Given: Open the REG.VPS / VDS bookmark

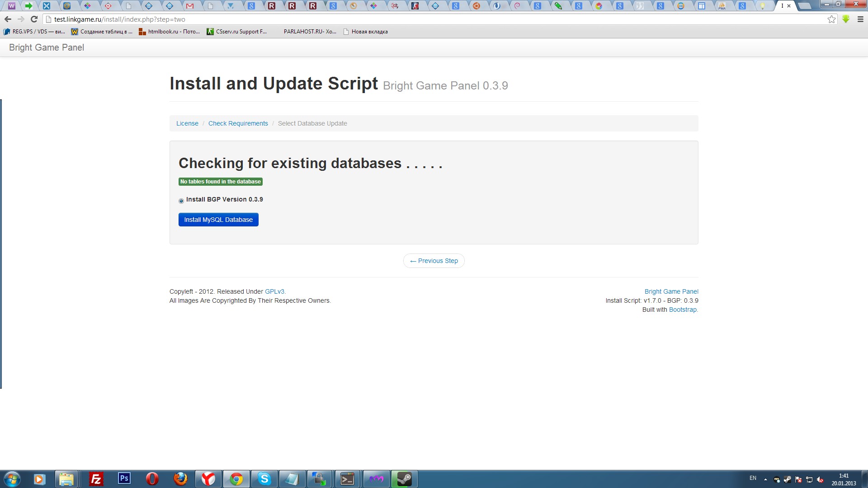Looking at the screenshot, I should click(x=34, y=32).
